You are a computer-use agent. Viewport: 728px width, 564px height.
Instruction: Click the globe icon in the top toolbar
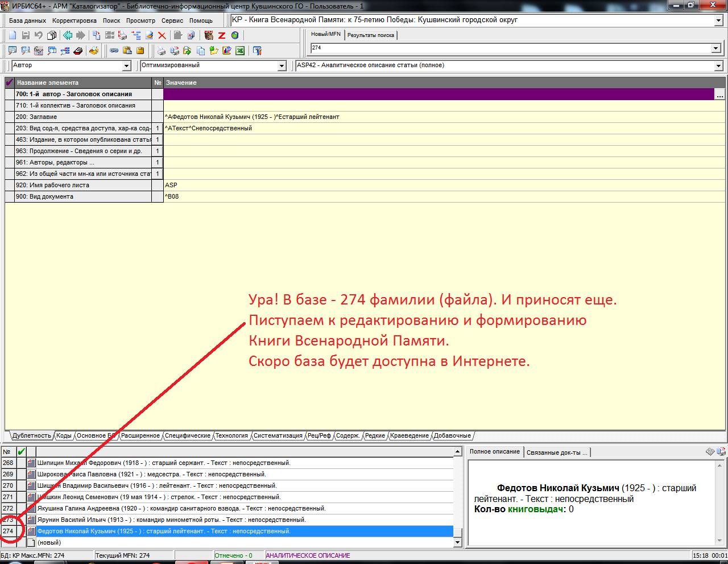click(x=235, y=35)
